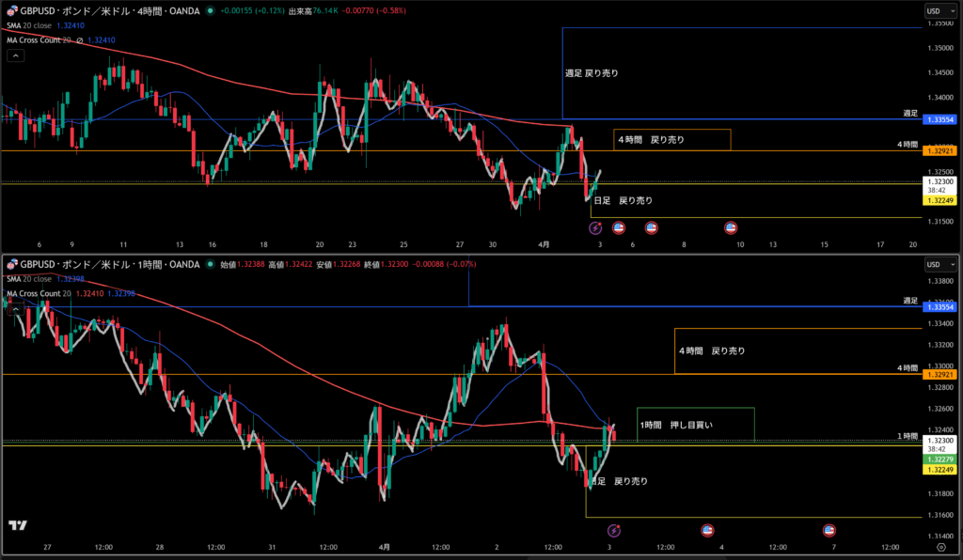Click the US flag event near date 6 on the upper chart
963x560 pixels.
(x=619, y=227)
